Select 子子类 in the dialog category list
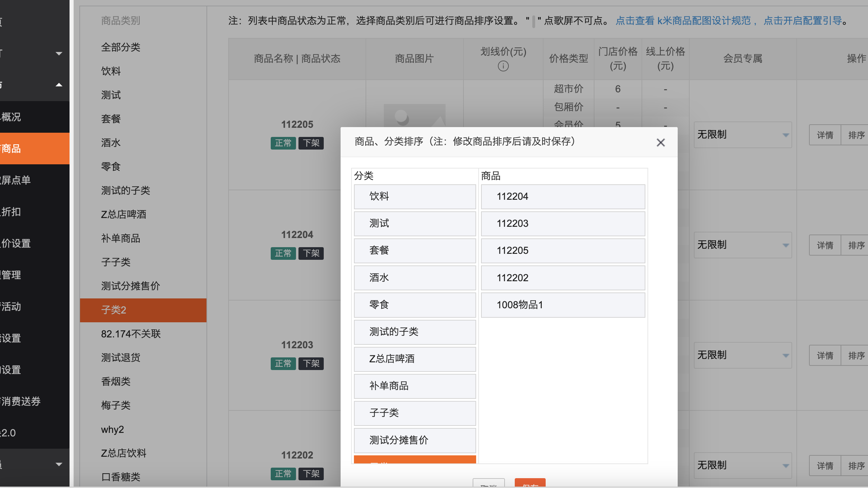This screenshot has width=868, height=488. pyautogui.click(x=415, y=413)
